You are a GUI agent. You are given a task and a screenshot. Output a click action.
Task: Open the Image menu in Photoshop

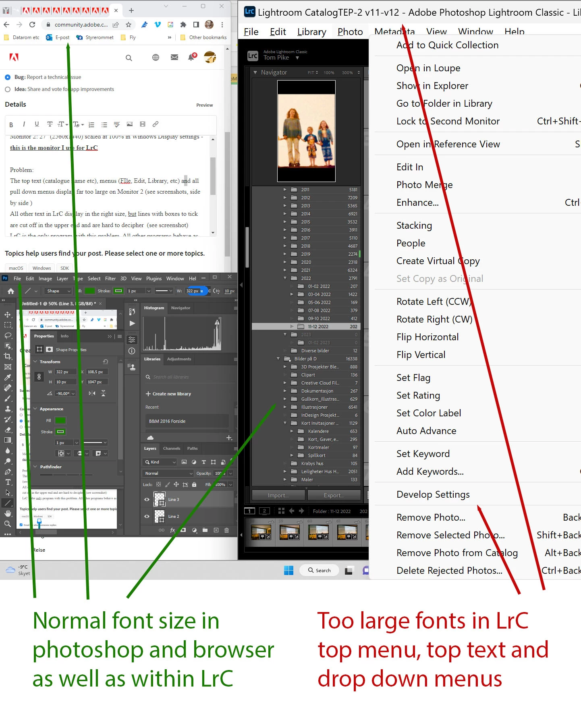[45, 278]
